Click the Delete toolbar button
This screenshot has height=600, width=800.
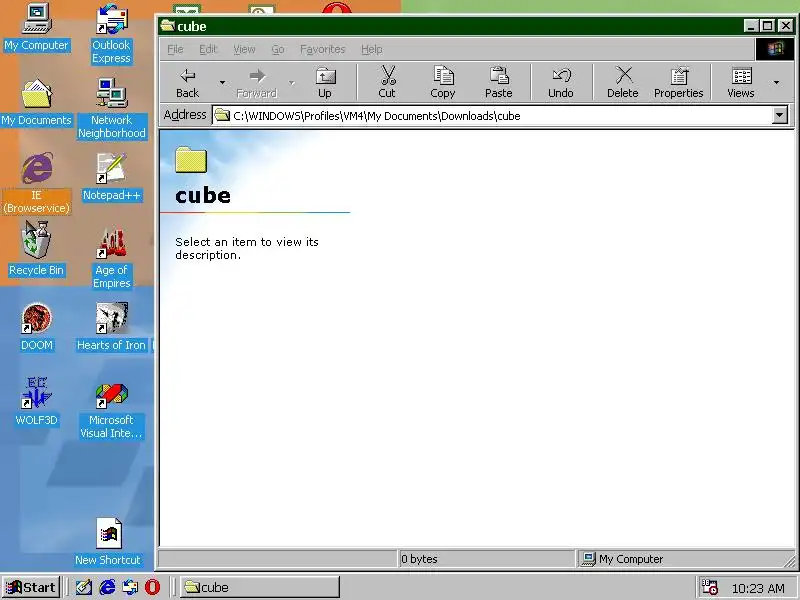(622, 82)
